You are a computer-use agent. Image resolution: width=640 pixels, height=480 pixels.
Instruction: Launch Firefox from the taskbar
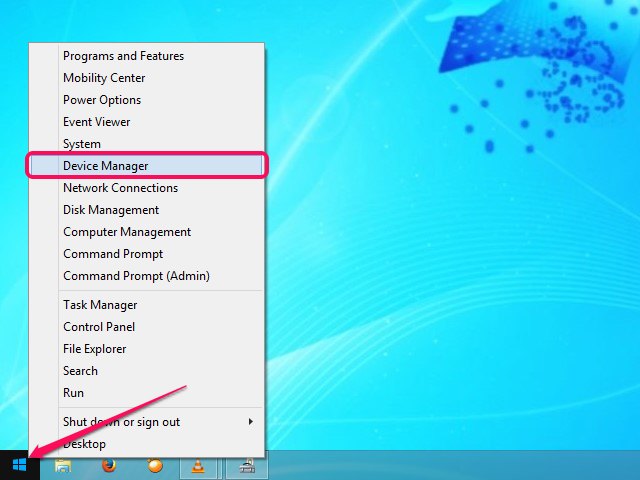click(x=108, y=466)
